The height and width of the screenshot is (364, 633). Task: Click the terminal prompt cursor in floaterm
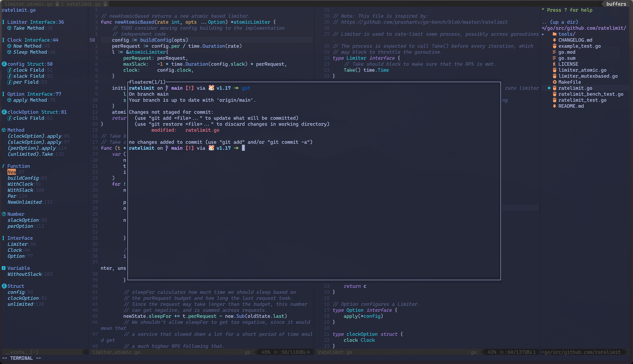coord(243,148)
